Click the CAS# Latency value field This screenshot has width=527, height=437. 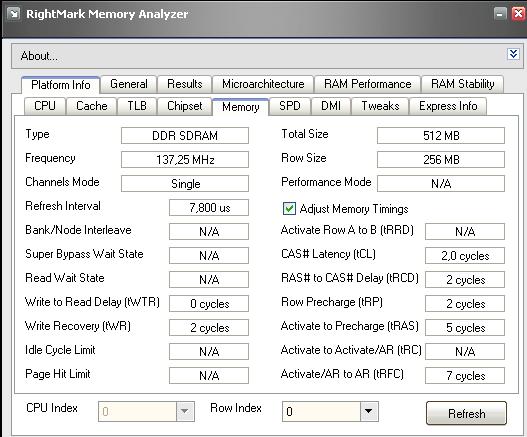(x=465, y=256)
